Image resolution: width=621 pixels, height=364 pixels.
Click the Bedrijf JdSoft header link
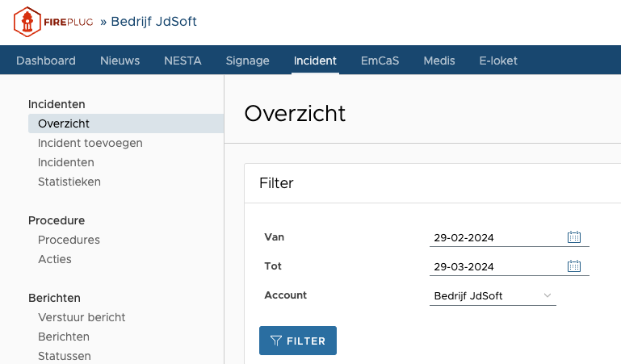(153, 22)
